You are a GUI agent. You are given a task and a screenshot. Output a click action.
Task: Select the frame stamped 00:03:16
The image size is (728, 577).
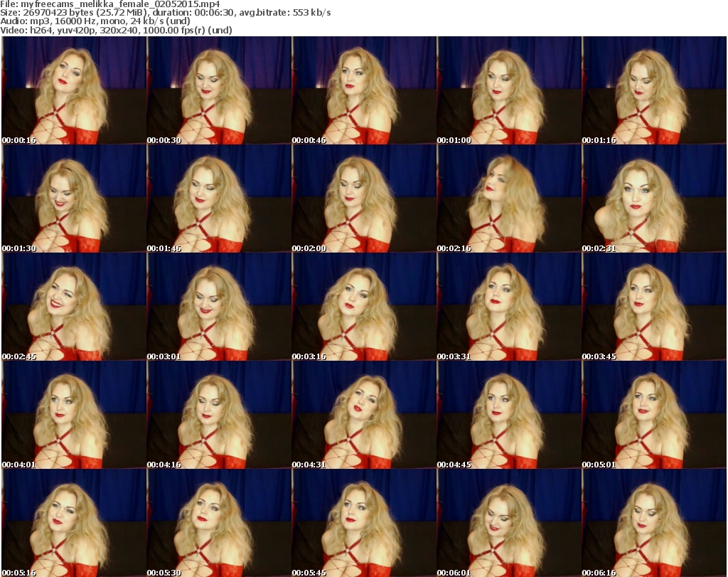[x=364, y=307]
